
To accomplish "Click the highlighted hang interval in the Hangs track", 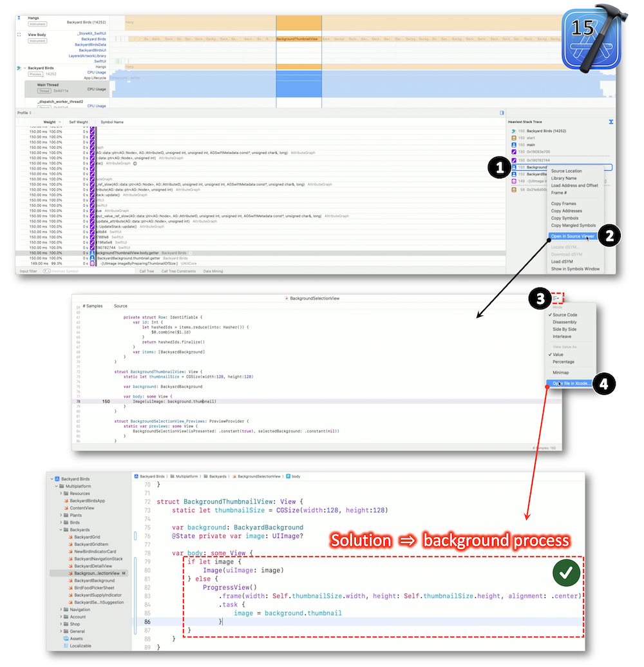I will (298, 23).
